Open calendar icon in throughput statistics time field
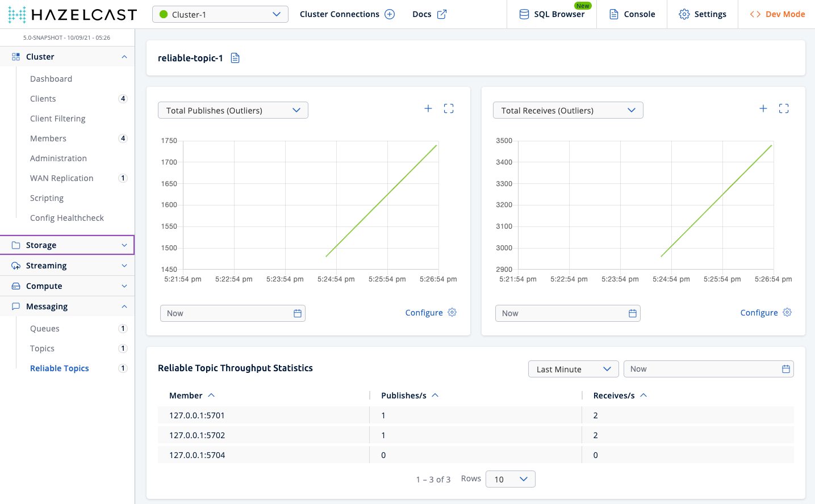Image resolution: width=815 pixels, height=504 pixels. tap(785, 369)
